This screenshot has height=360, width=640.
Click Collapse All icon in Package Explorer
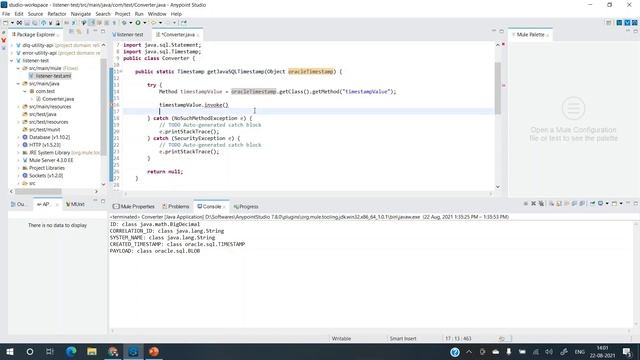[x=71, y=31]
